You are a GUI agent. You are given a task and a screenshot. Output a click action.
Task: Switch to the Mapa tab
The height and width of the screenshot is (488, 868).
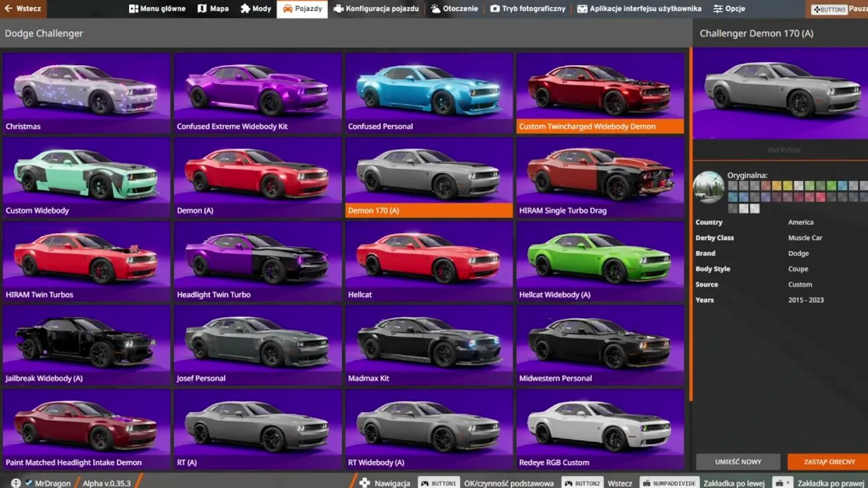coord(213,9)
